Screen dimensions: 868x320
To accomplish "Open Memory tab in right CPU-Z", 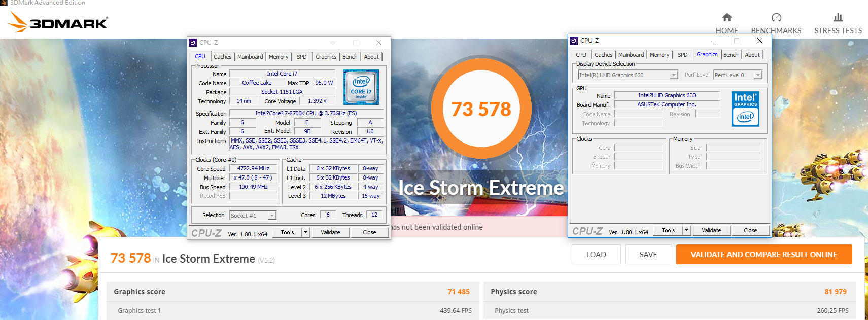I will pos(659,55).
